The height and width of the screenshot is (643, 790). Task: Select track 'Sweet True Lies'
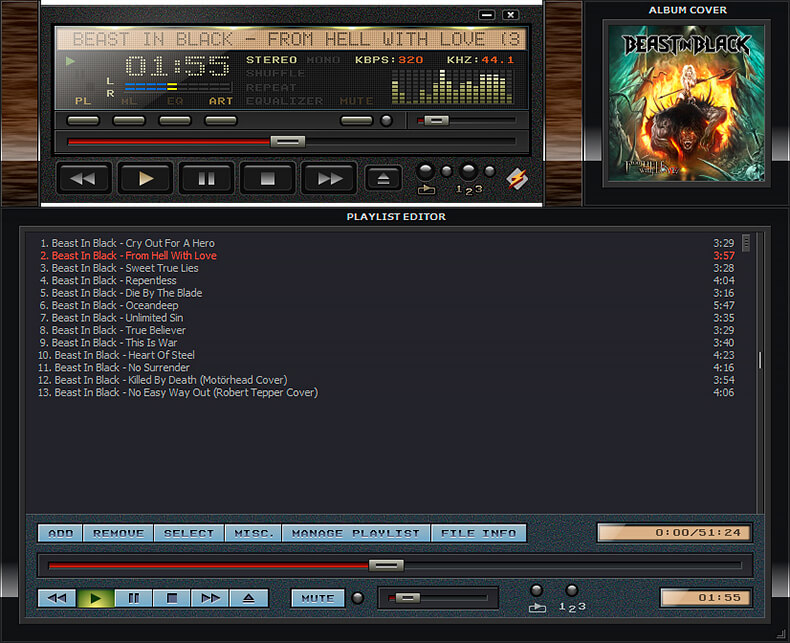[x=387, y=268]
